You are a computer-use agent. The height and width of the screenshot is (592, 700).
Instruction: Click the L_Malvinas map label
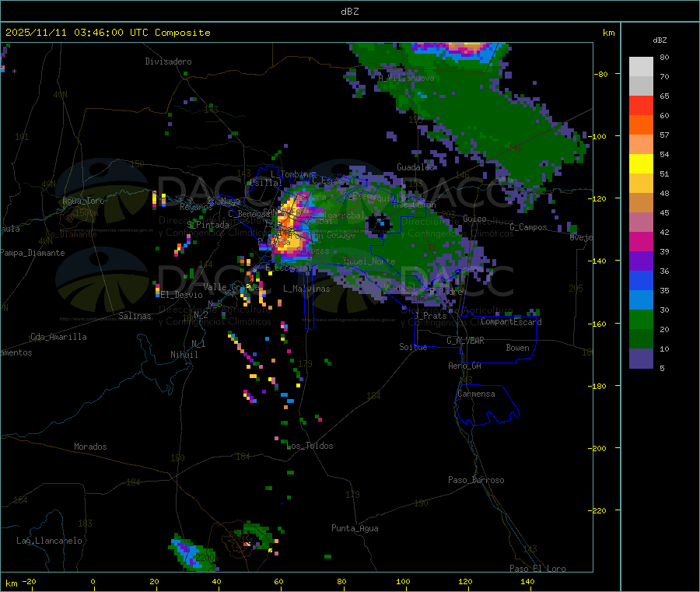[x=306, y=289]
